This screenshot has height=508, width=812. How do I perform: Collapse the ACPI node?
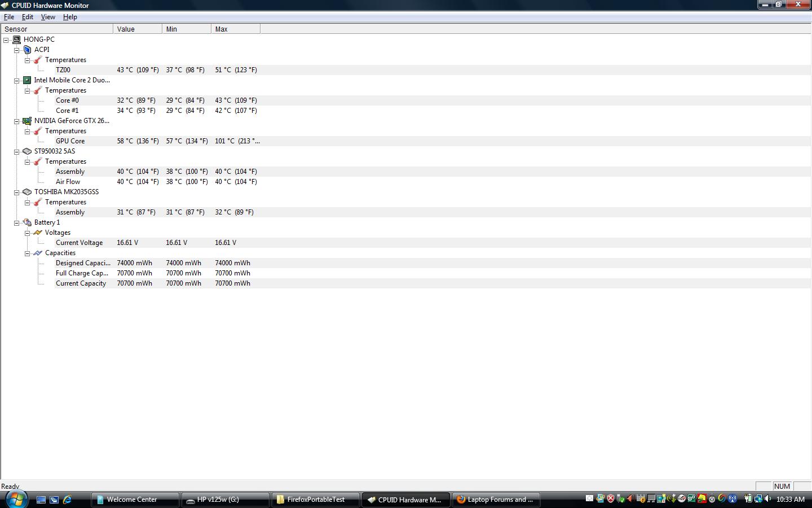coord(17,50)
